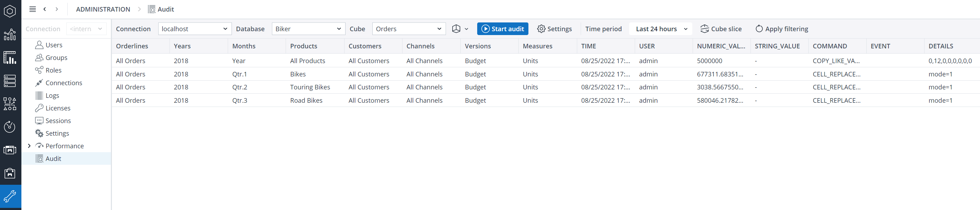The width and height of the screenshot is (980, 210).
Task: Select Audit in the admin tree
Action: click(53, 158)
